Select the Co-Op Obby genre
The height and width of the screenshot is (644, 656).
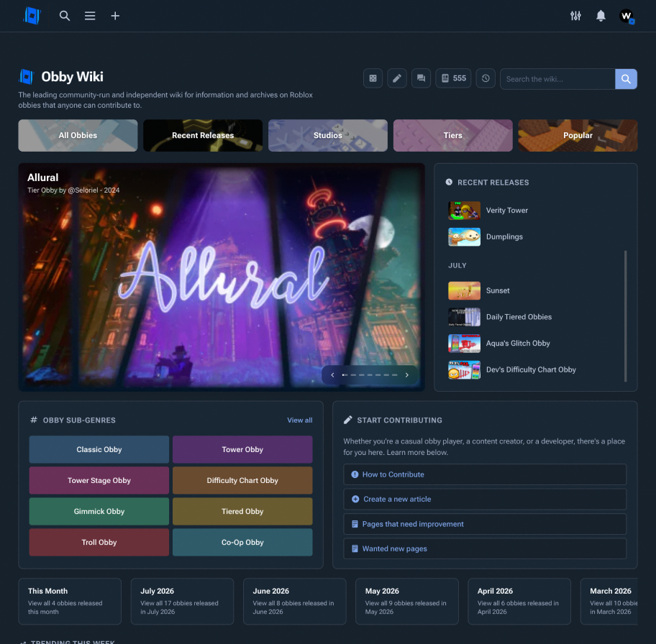[242, 543]
